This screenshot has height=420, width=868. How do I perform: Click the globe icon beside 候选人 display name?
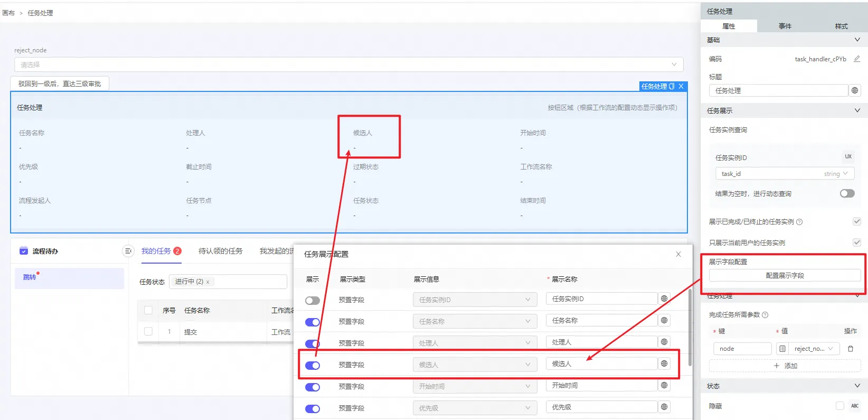point(664,363)
